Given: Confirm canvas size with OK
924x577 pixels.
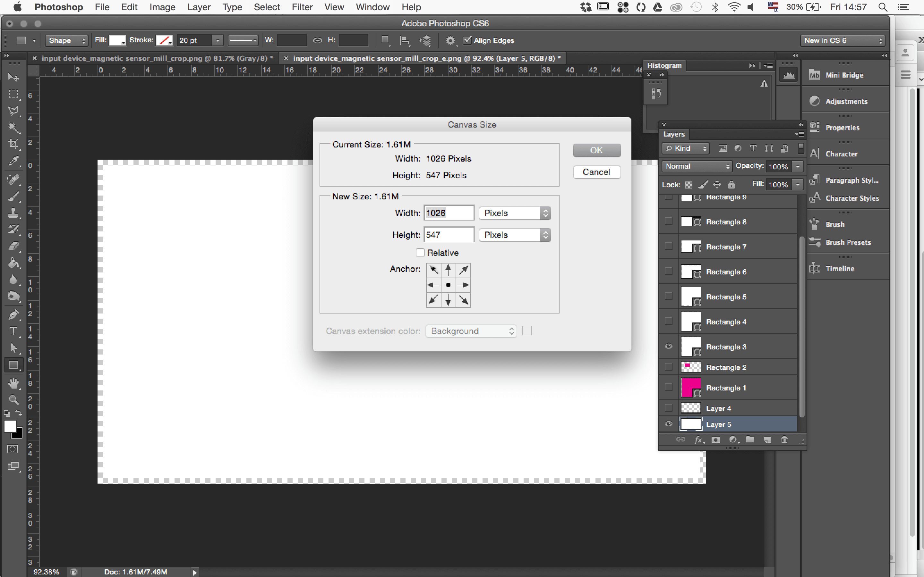Looking at the screenshot, I should [596, 150].
